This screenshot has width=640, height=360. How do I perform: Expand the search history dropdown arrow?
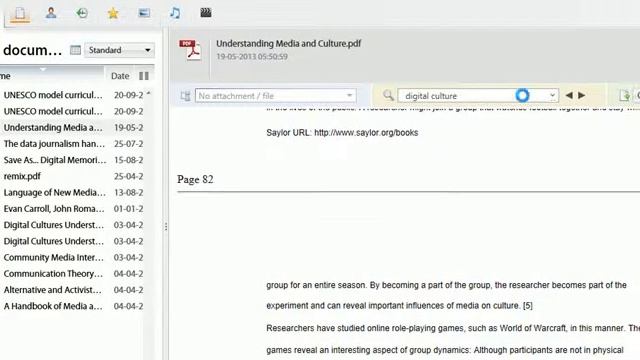pos(552,96)
